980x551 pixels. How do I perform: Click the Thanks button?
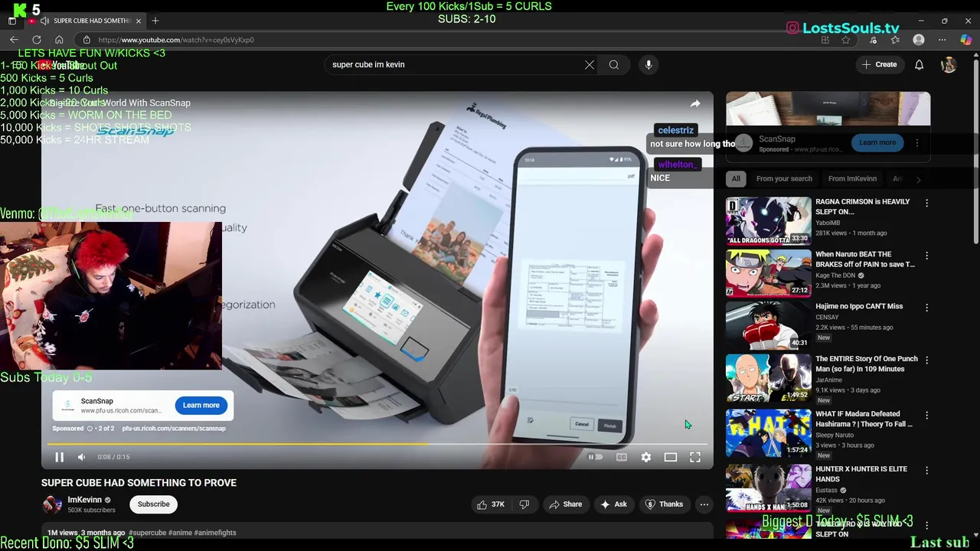coord(664,504)
